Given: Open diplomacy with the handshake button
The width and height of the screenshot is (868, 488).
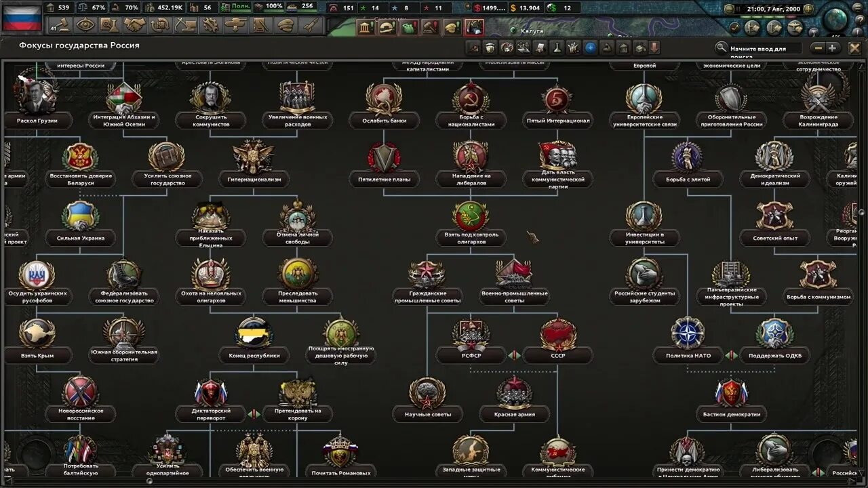Looking at the screenshot, I should click(134, 25).
